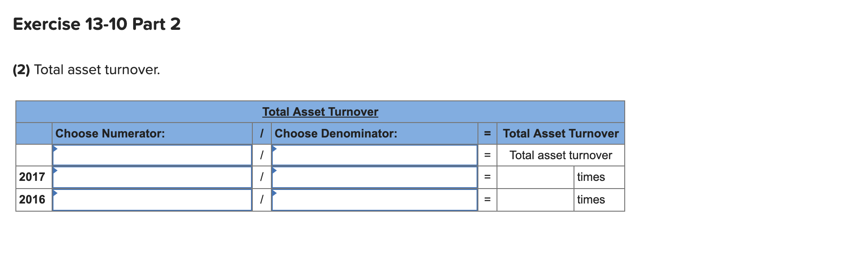Open the 2016 numerator dropdown

coord(152,199)
